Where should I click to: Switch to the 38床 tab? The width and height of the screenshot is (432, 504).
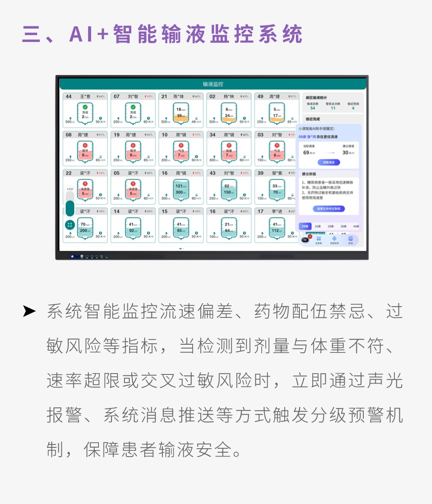pyautogui.click(x=343, y=226)
